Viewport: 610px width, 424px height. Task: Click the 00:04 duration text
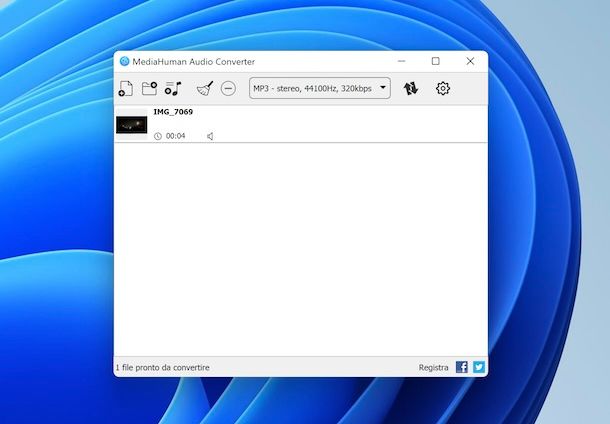pos(175,136)
